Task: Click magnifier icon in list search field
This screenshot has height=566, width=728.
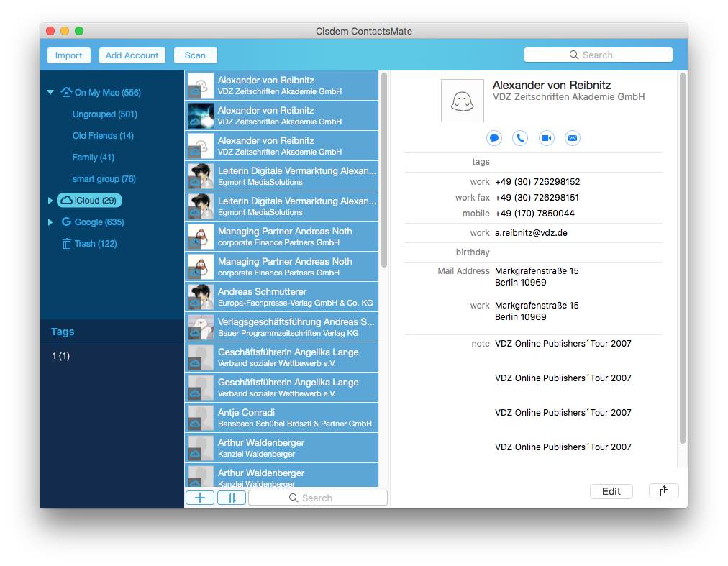Action: coord(293,498)
